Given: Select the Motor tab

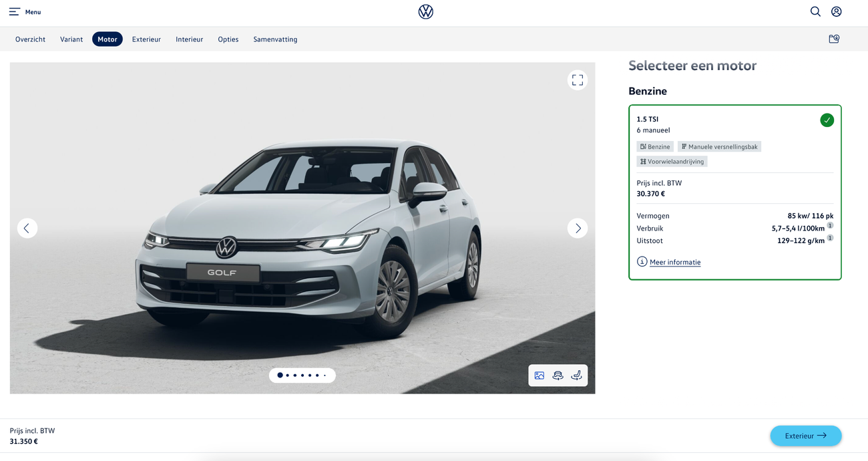Looking at the screenshot, I should [107, 39].
